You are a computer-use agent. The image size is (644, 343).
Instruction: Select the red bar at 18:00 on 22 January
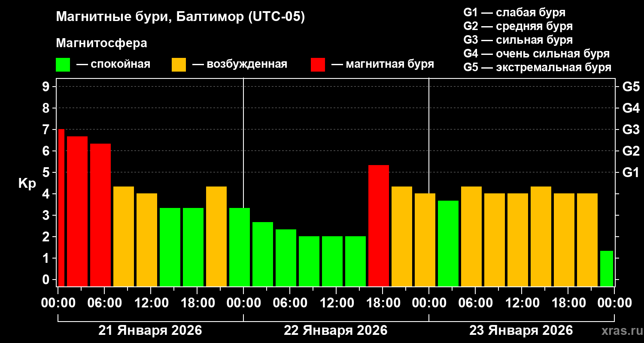click(x=379, y=225)
